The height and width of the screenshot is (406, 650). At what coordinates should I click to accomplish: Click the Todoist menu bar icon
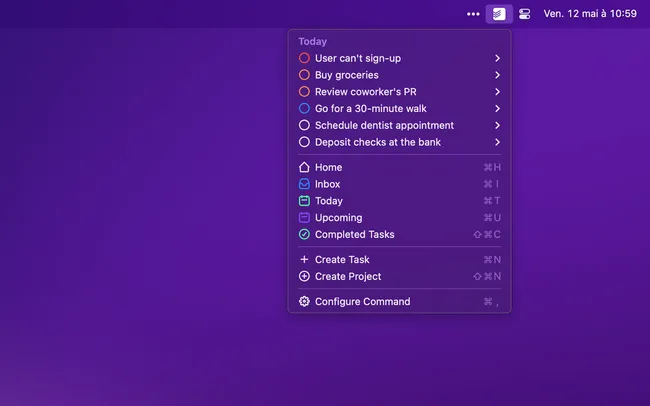point(499,14)
